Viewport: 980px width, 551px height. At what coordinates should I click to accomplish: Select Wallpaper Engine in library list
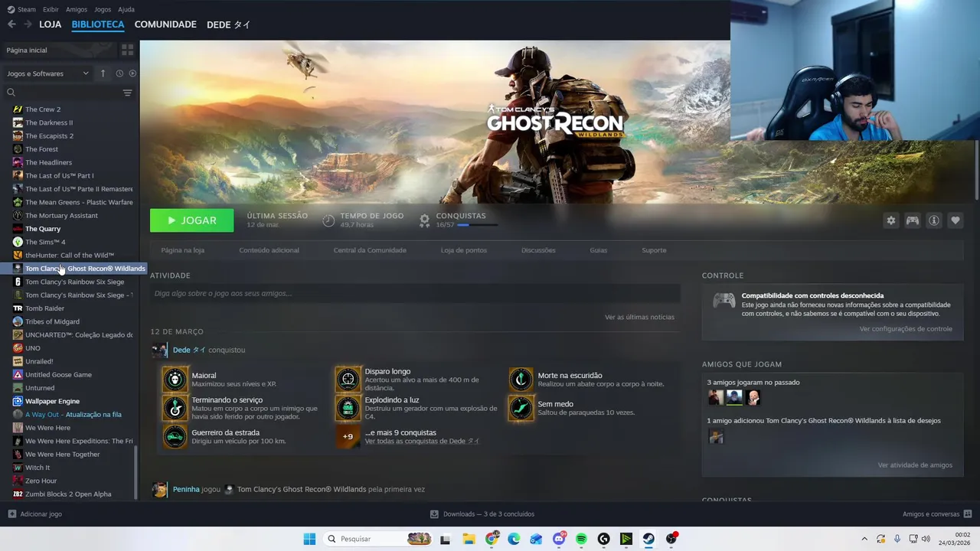[52, 401]
